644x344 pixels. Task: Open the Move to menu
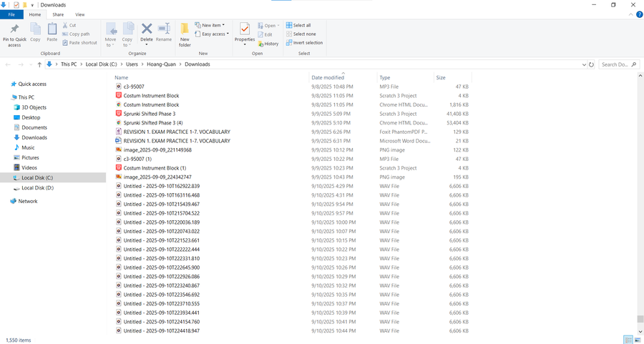(x=110, y=34)
